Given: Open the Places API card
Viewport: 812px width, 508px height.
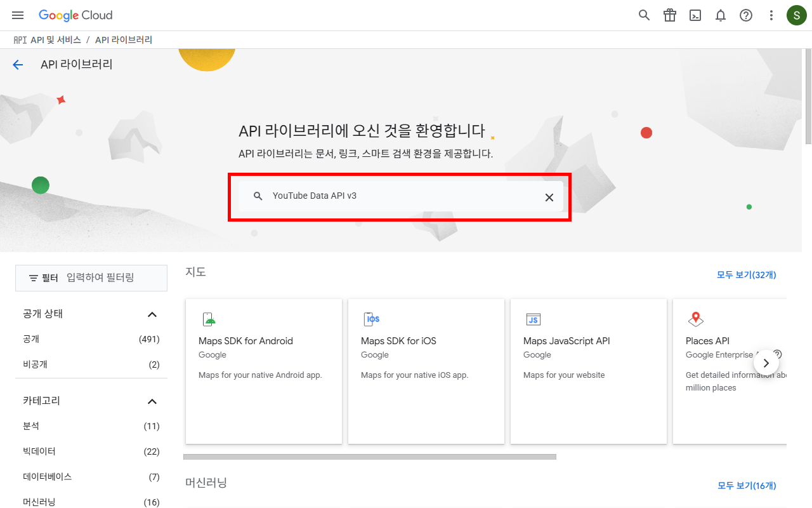Looking at the screenshot, I should point(730,371).
